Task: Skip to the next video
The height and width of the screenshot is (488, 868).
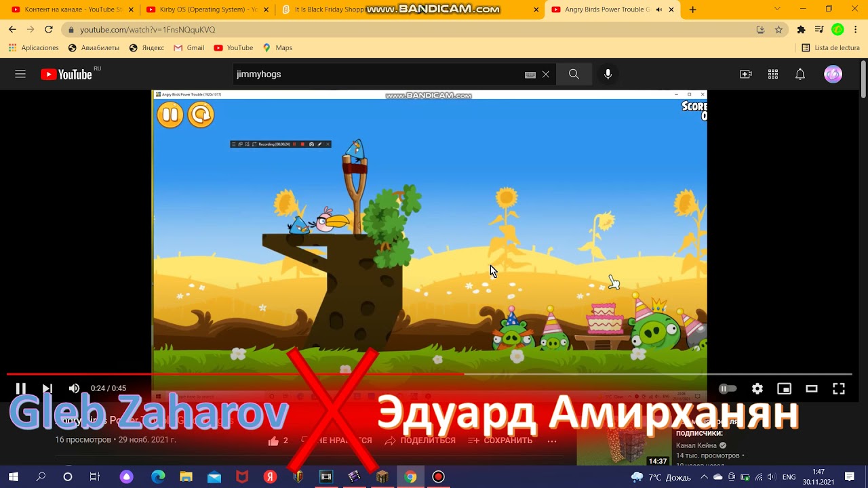Action: (x=47, y=388)
